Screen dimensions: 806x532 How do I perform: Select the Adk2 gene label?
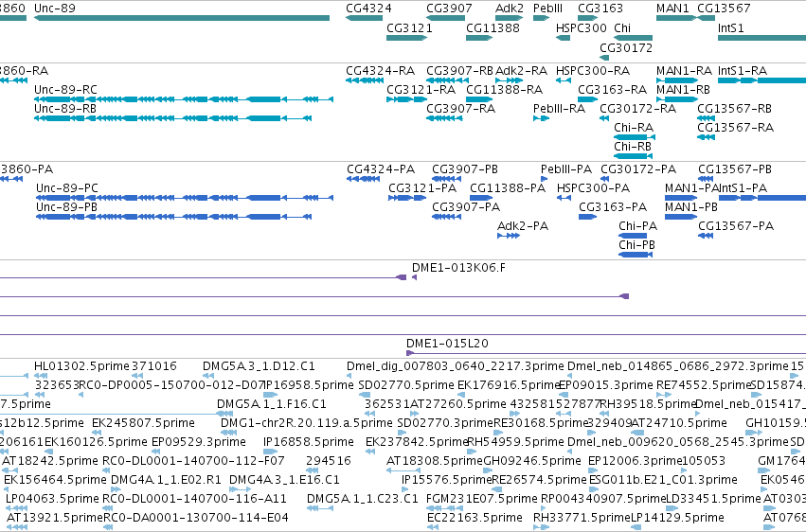[509, 9]
